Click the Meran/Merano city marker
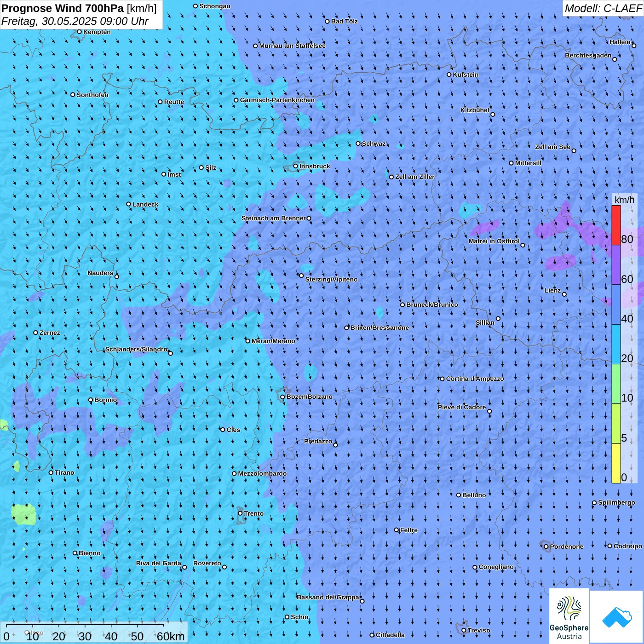Screen dimensions: 644x644 tap(248, 341)
